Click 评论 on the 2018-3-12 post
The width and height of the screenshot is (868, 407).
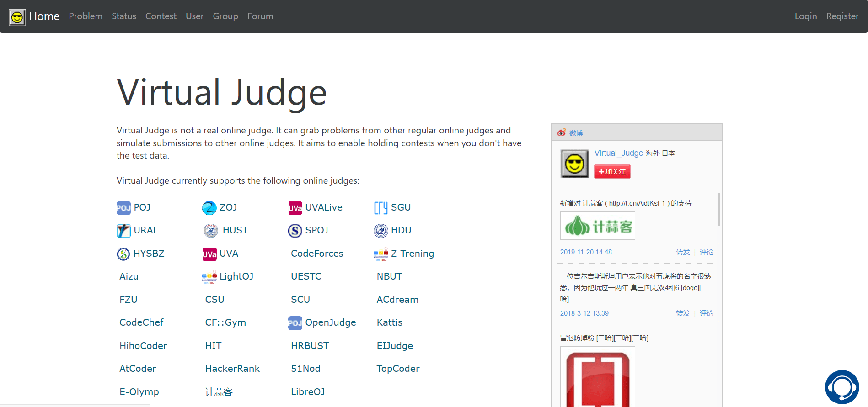706,313
